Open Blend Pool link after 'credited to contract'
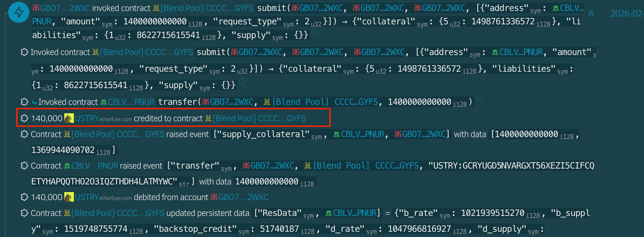Image resolution: width=644 pixels, height=237 pixels. click(255, 118)
